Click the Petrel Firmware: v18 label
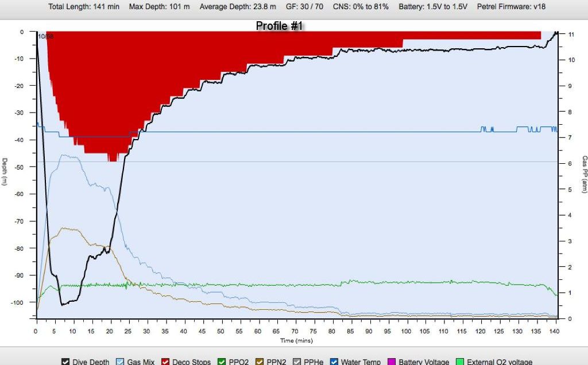The image size is (588, 365). 510,7
